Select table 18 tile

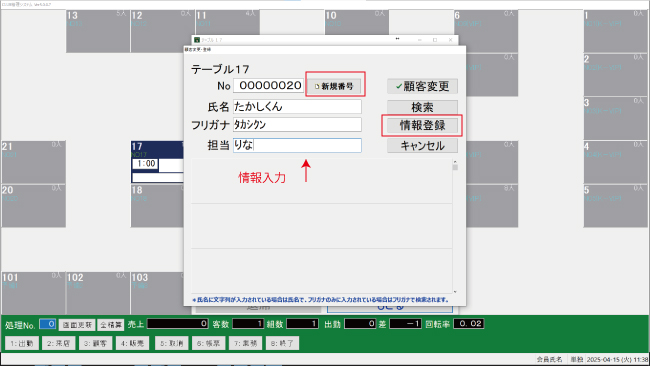tap(158, 206)
